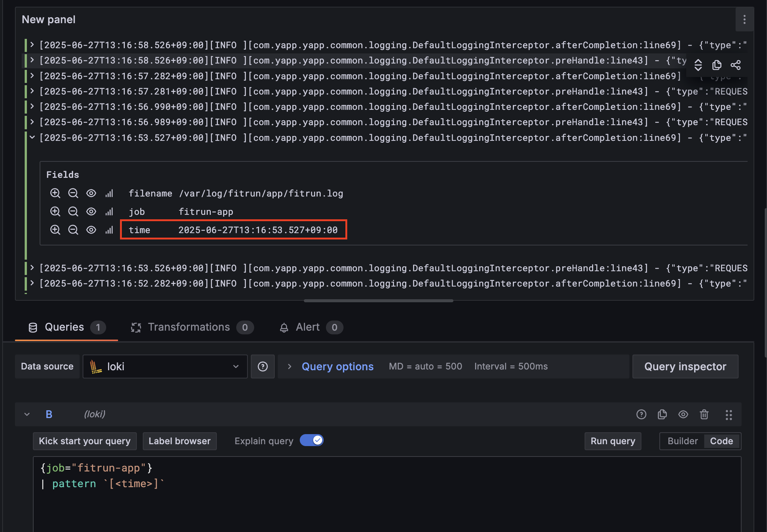Screen dimensions: 767x532
Task: Expand log row at 13:16:57.282
Action: [32, 76]
